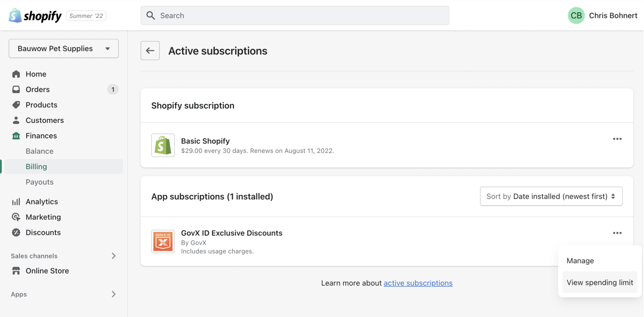Expand the Apps section chevron

(113, 295)
